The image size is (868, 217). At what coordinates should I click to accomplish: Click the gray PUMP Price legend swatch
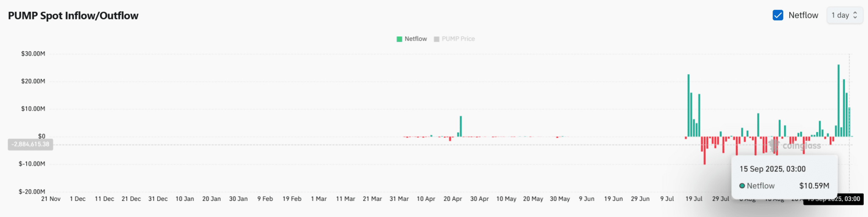[x=437, y=39]
